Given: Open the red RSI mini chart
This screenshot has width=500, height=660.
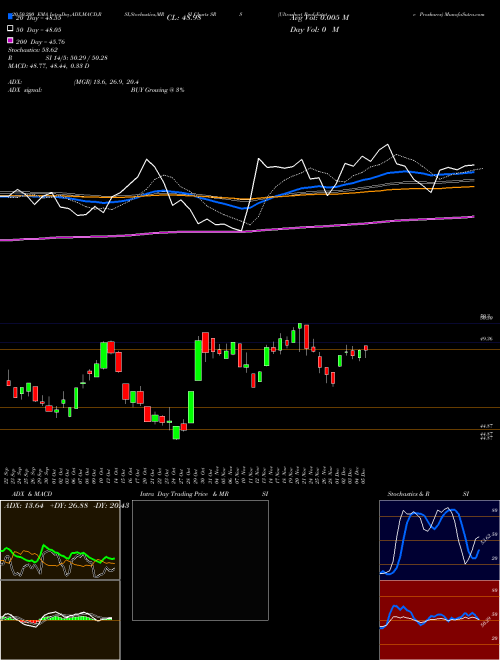Looking at the screenshot, I should coord(439,620).
